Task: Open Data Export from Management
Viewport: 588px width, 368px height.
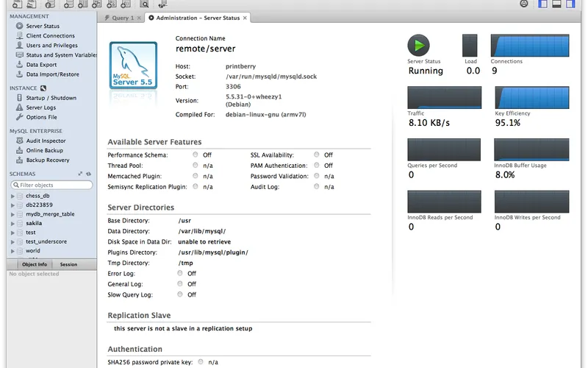Action: pyautogui.click(x=41, y=65)
